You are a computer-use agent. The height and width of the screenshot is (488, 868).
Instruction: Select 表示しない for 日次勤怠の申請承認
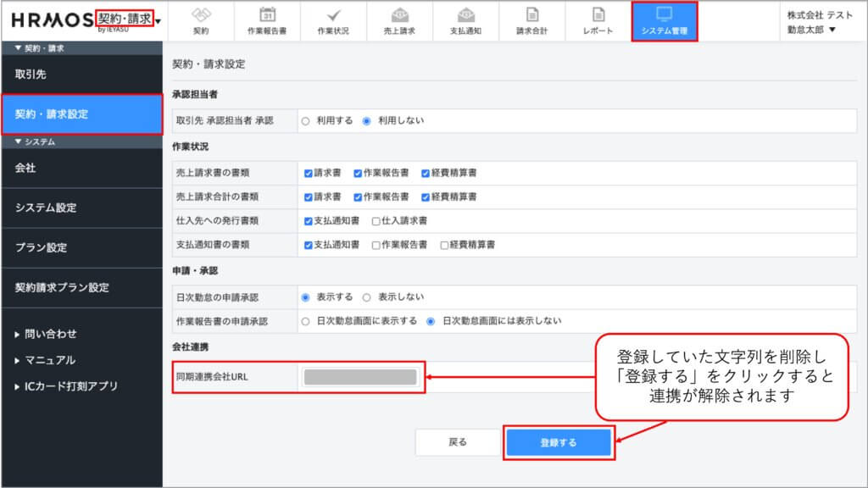(x=367, y=297)
